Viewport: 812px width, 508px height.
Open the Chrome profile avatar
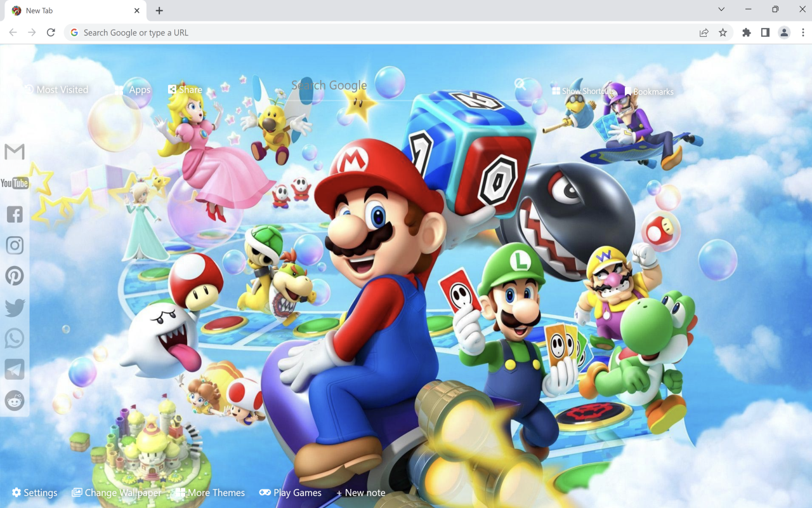pyautogui.click(x=784, y=32)
